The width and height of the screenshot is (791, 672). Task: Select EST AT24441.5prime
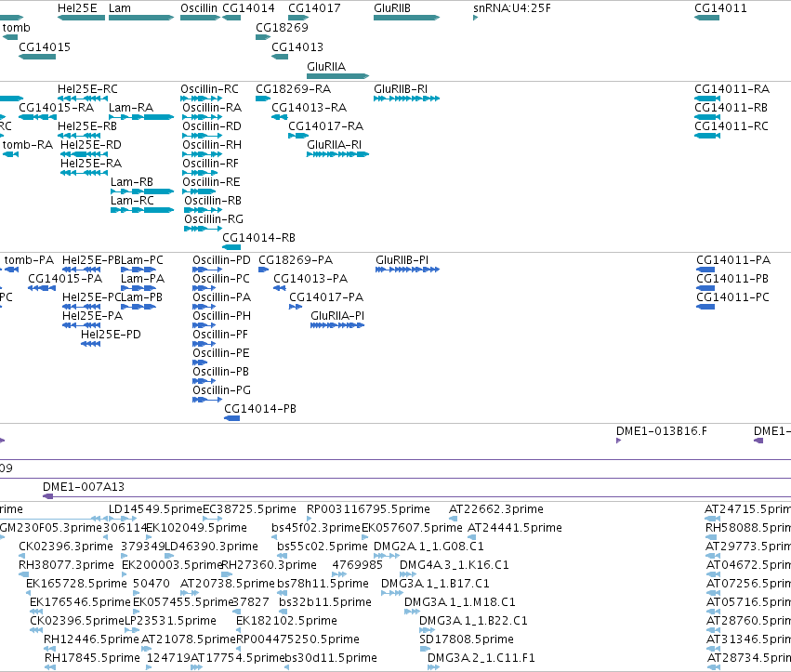coord(515,528)
